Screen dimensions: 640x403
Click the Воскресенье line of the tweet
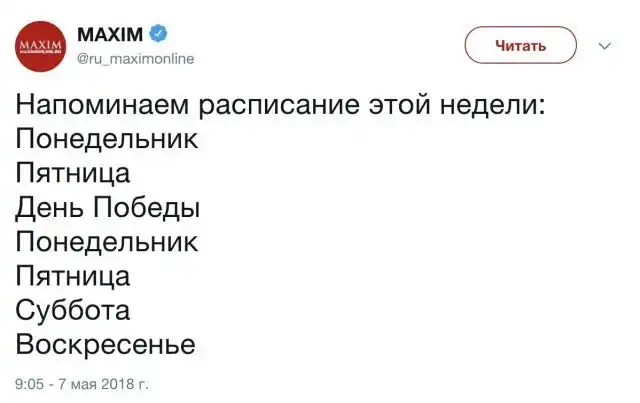pos(105,345)
